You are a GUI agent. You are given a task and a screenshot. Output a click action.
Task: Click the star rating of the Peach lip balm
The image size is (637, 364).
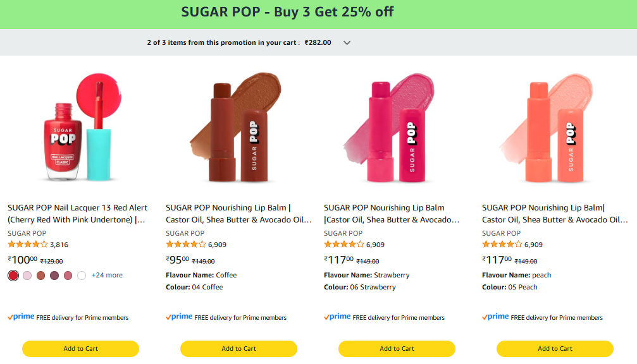(x=502, y=245)
